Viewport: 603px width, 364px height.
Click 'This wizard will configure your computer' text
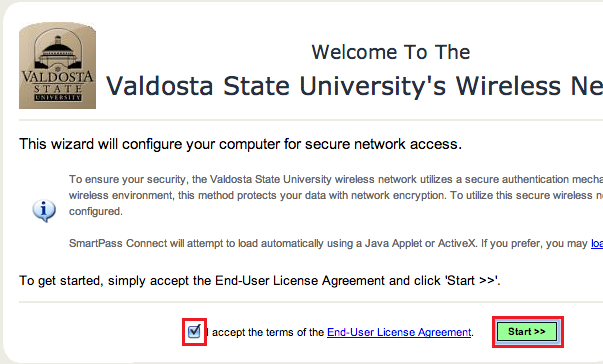240,144
